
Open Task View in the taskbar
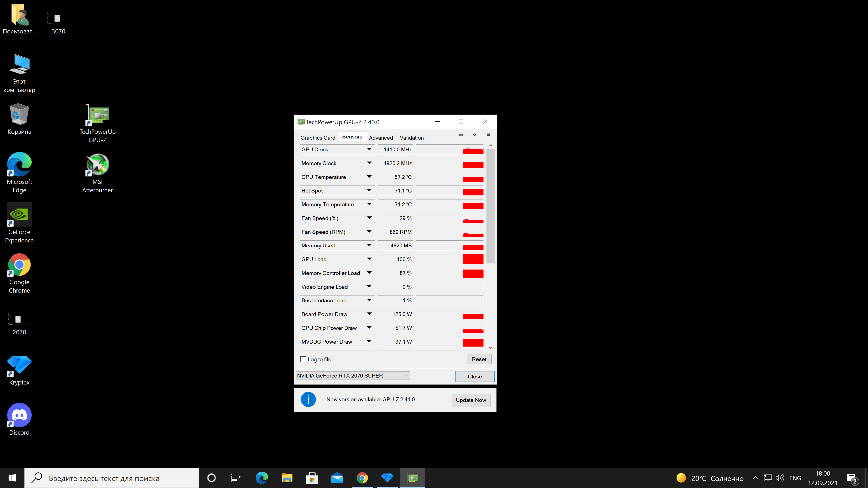pos(236,478)
